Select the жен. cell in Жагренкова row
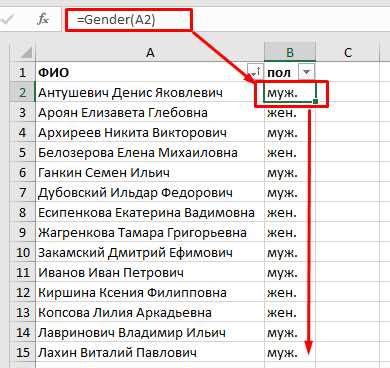Image resolution: width=390 pixels, height=368 pixels. coord(290,232)
